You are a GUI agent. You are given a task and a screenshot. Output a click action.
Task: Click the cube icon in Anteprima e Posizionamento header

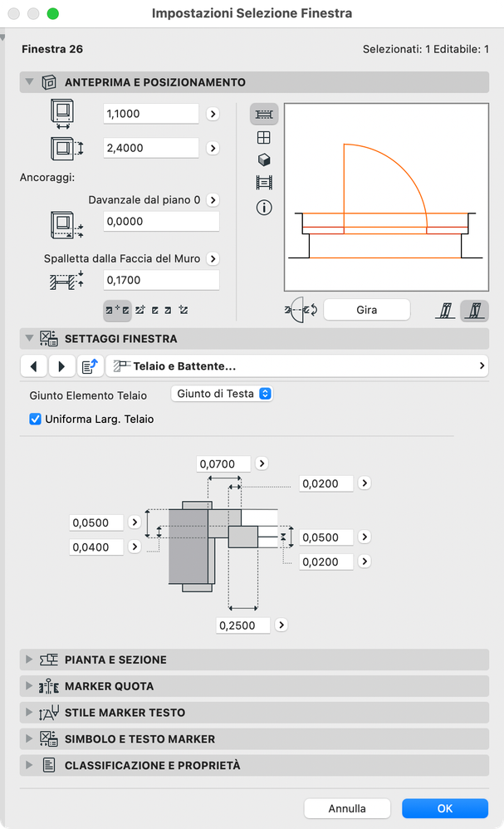(x=49, y=82)
